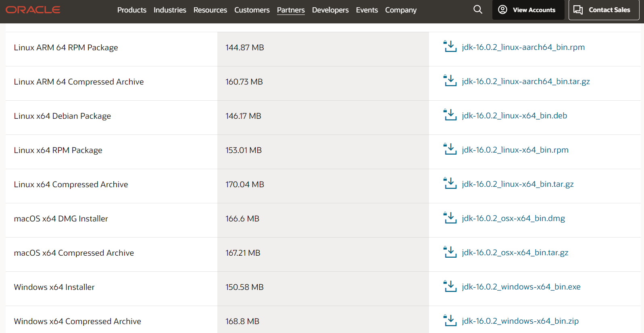Open the Company menu

point(401,10)
